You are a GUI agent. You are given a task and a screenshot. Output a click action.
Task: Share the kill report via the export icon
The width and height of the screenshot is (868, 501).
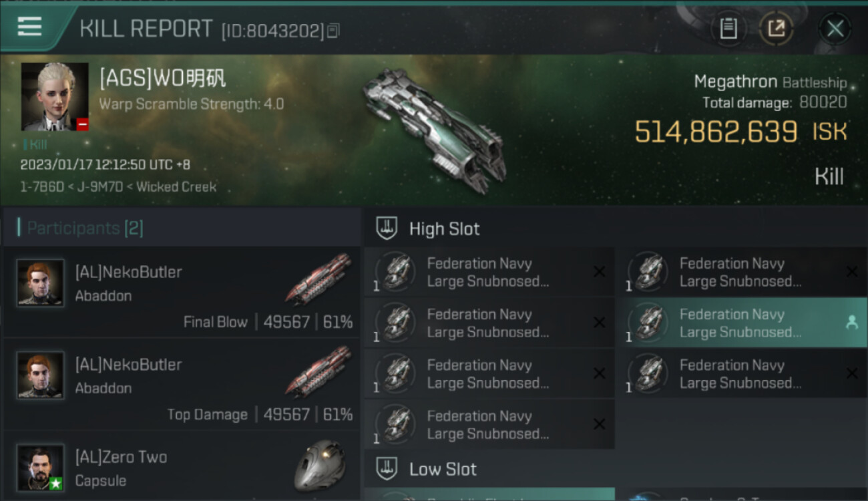click(x=776, y=29)
